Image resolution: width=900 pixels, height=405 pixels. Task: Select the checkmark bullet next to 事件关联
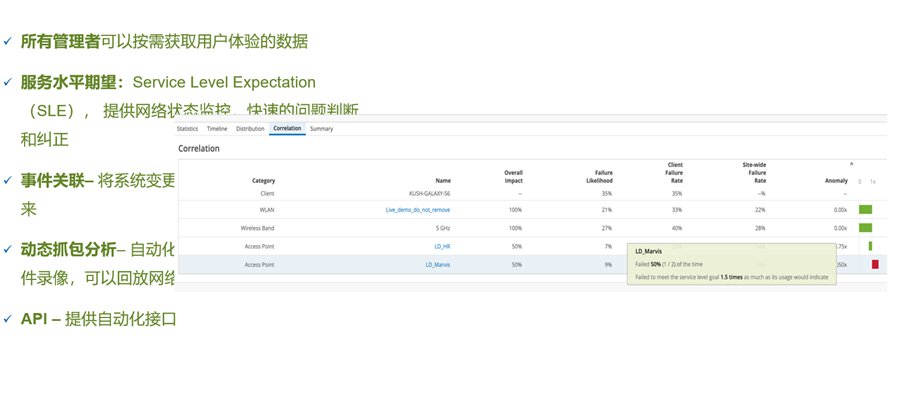pyautogui.click(x=7, y=181)
